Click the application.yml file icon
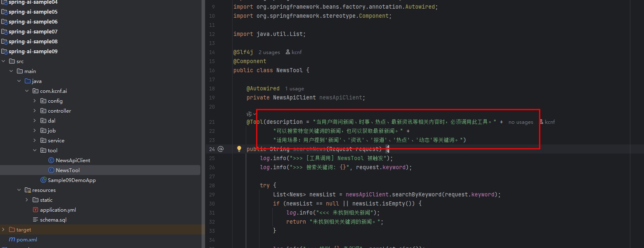The image size is (644, 248). point(36,210)
